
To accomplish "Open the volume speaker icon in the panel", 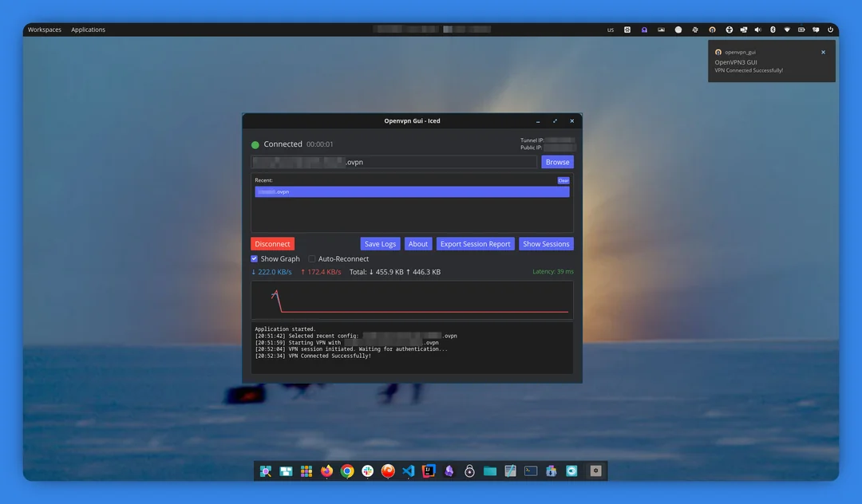I will click(757, 30).
